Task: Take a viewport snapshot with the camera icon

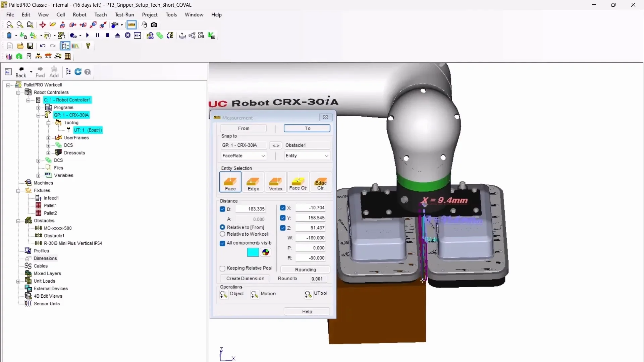Action: 154,25
